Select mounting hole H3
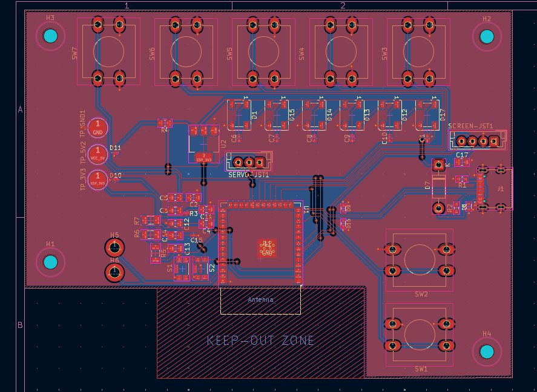537x392 pixels. coord(51,36)
